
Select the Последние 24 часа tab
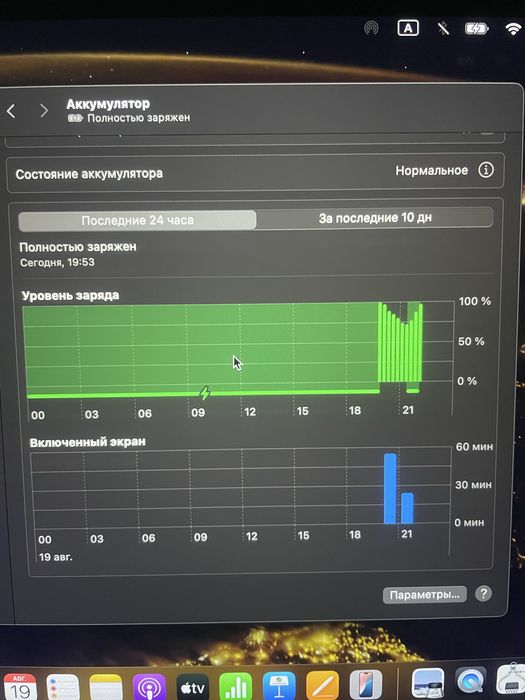(x=138, y=220)
